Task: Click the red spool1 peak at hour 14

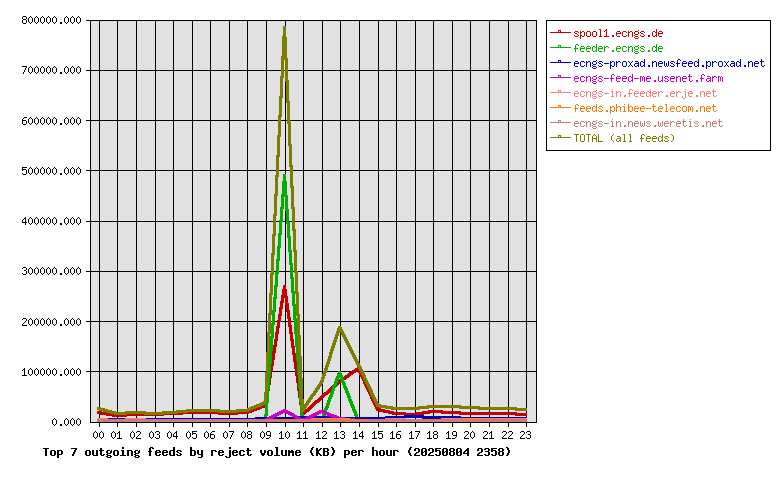Action: coord(358,370)
